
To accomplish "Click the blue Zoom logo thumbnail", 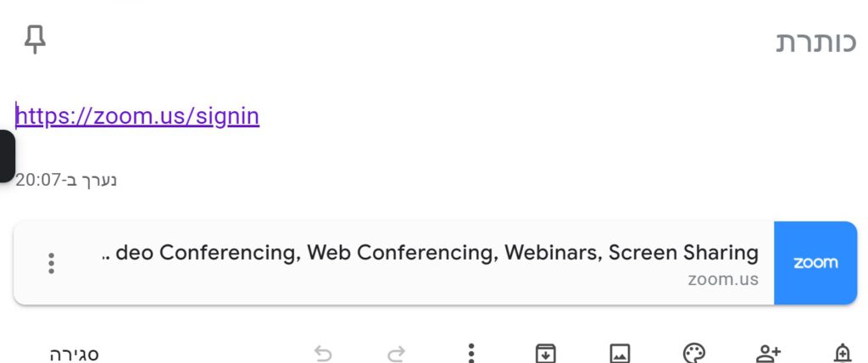I will [815, 263].
